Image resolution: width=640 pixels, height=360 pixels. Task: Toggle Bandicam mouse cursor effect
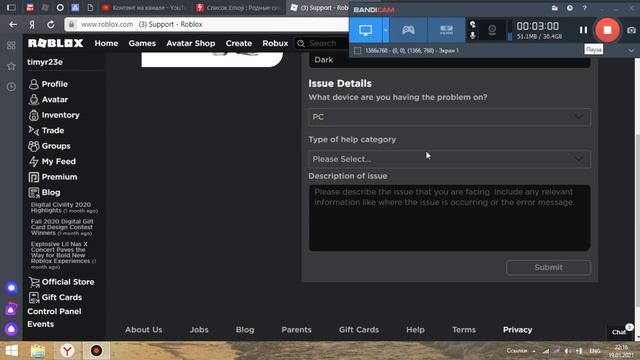pyautogui.click(x=473, y=24)
